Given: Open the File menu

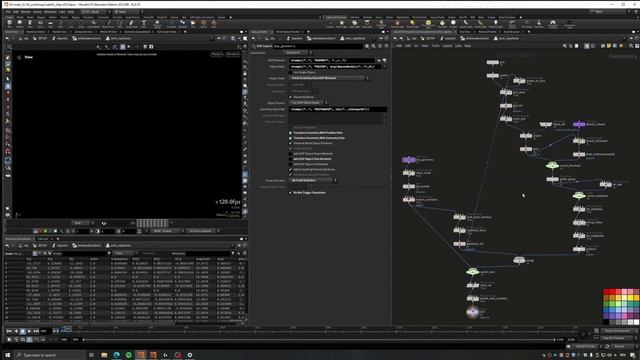Looking at the screenshot, I should [8, 12].
